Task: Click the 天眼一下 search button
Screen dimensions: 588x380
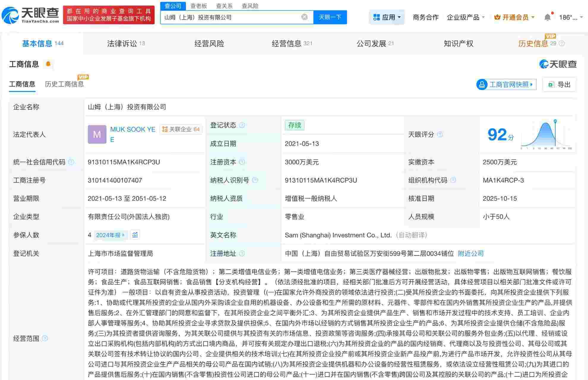Action: point(330,17)
